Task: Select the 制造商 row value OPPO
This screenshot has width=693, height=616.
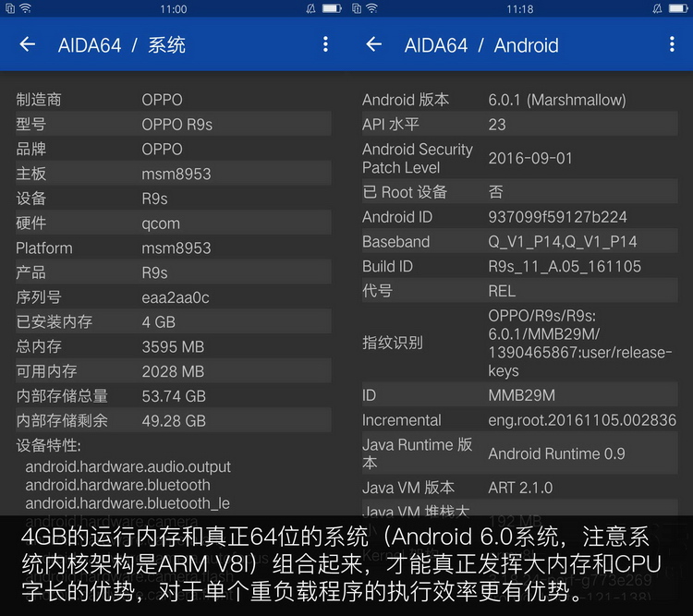Action: pos(162,100)
